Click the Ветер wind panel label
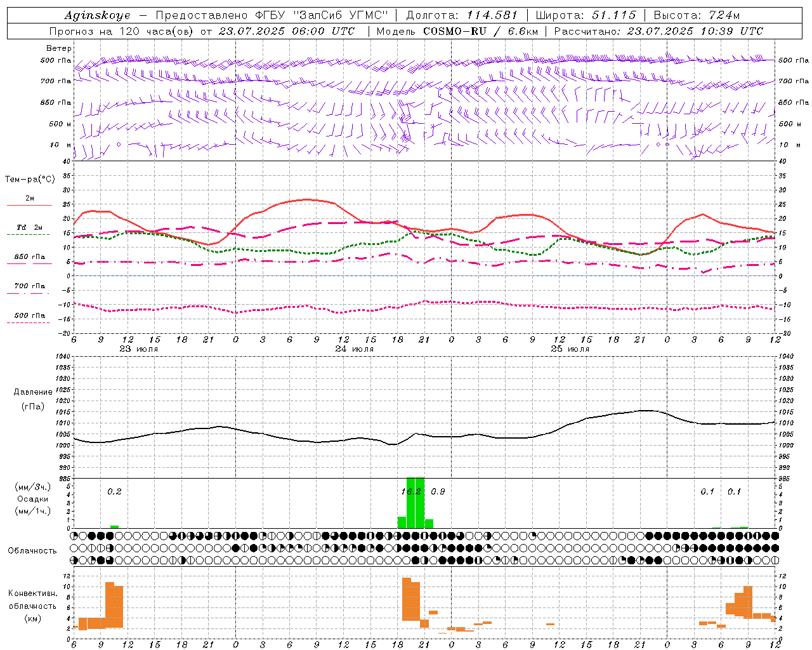 [x=58, y=48]
